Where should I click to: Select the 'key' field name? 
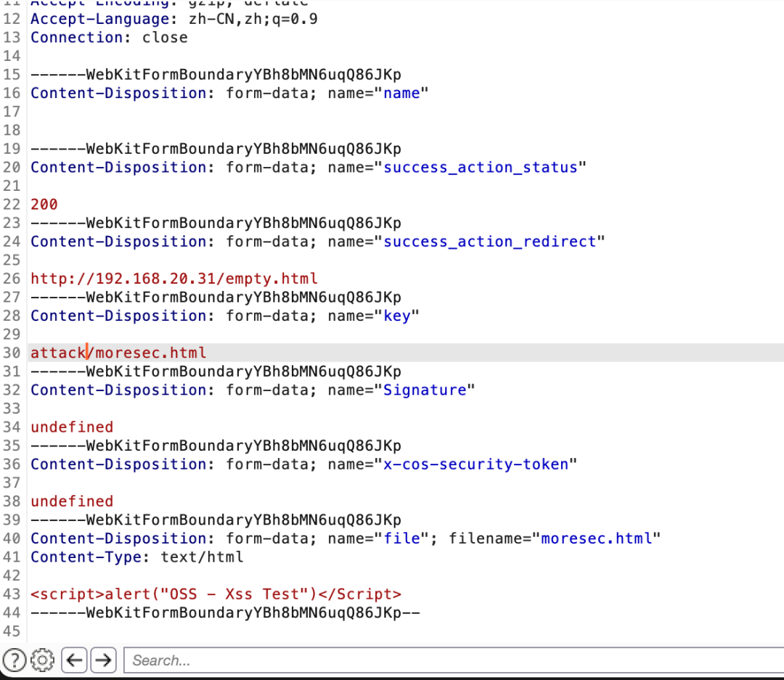pyautogui.click(x=397, y=316)
